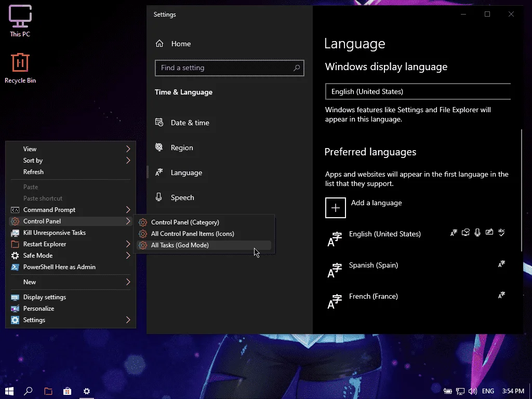Select Refresh in the context menu
Viewport: 532px width, 399px height.
(71, 171)
